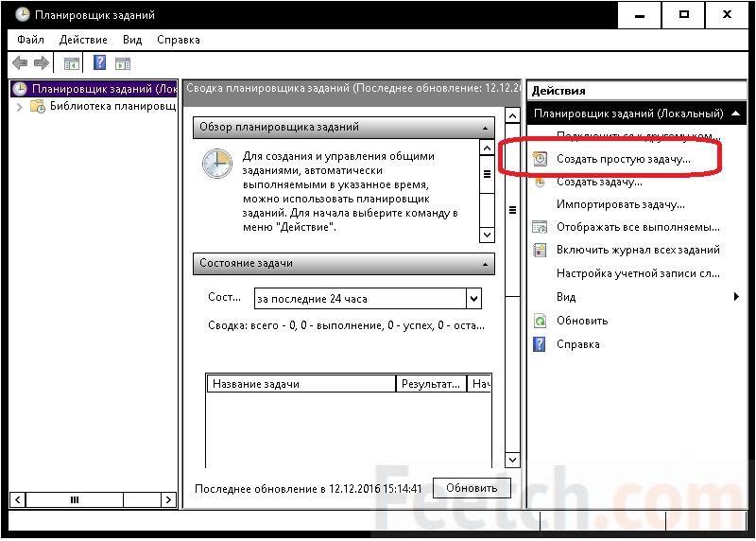Screen dimensions: 756x541
Task: Open the за последние 24 часа dropdown
Action: tap(473, 299)
